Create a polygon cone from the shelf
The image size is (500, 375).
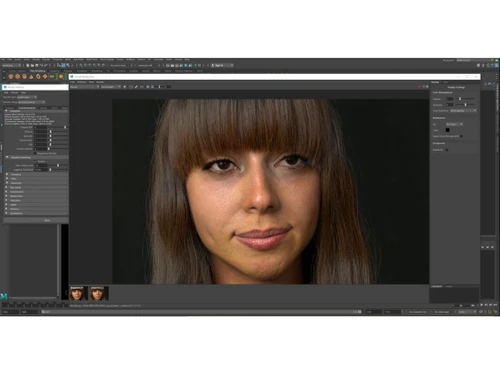click(x=31, y=77)
